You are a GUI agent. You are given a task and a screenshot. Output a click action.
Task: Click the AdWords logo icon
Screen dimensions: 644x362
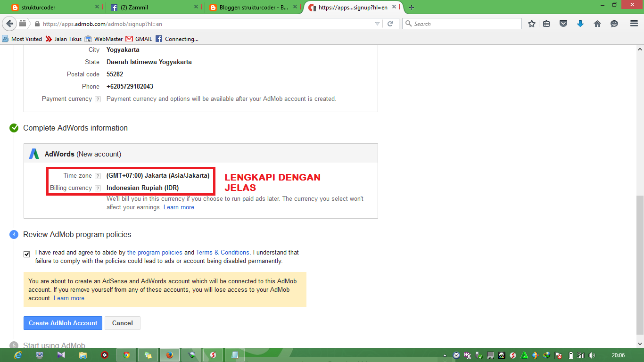click(34, 154)
